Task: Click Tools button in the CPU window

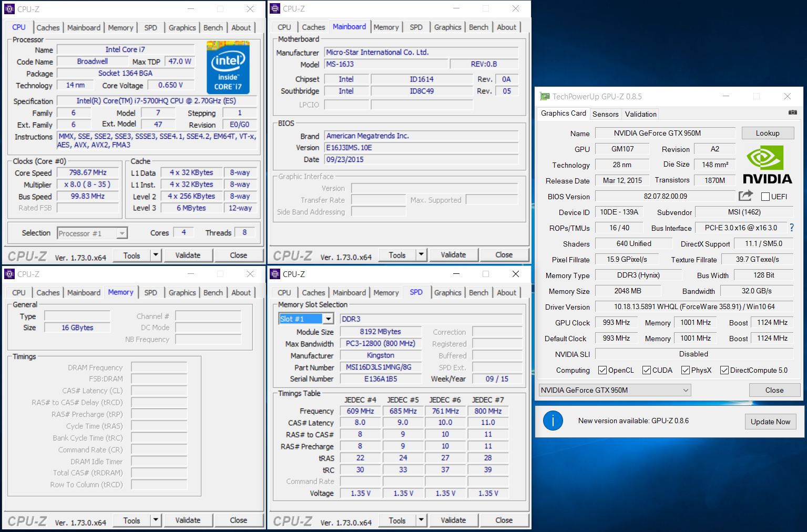Action: tap(131, 255)
